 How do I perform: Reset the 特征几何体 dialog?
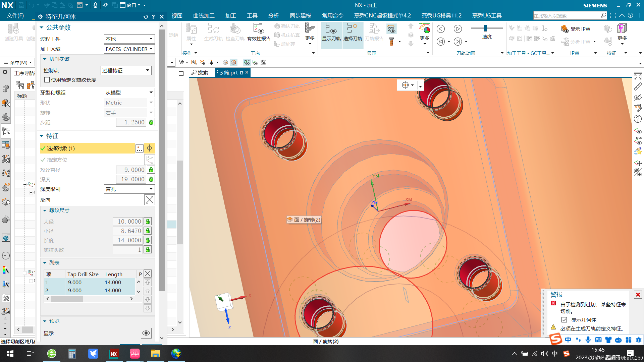(x=146, y=17)
